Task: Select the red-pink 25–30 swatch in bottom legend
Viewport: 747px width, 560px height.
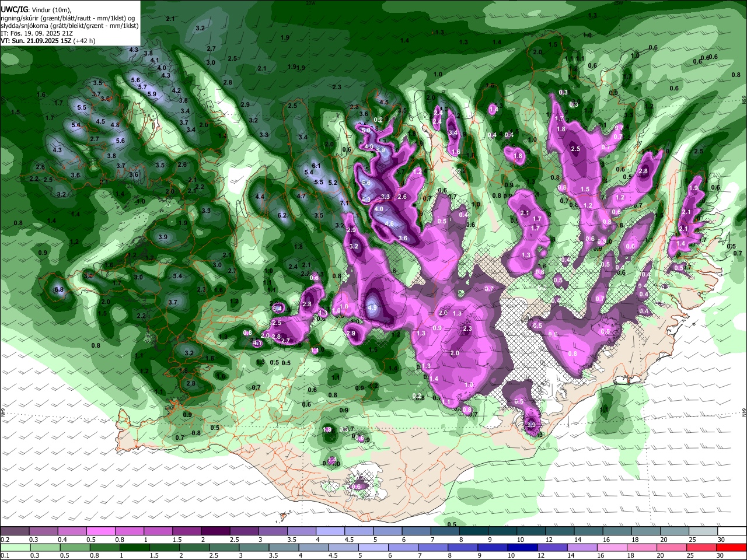Action: click(x=702, y=547)
